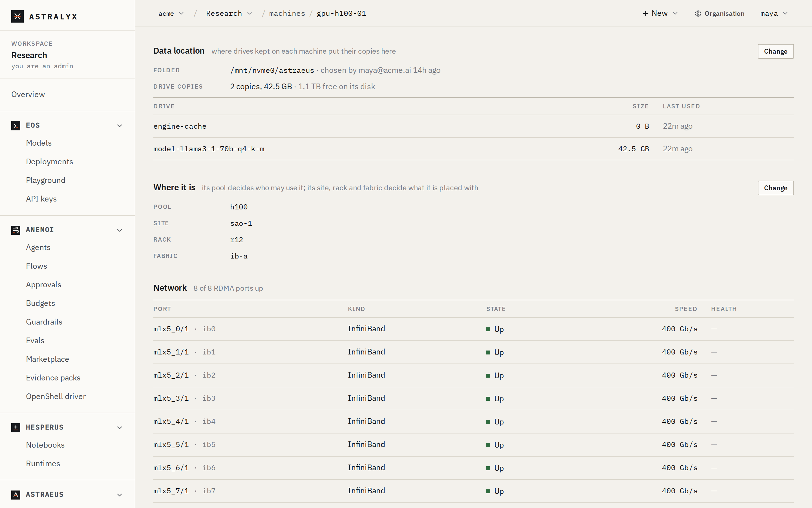Open Runtimes in sidebar
This screenshot has height=508, width=812.
(x=43, y=464)
